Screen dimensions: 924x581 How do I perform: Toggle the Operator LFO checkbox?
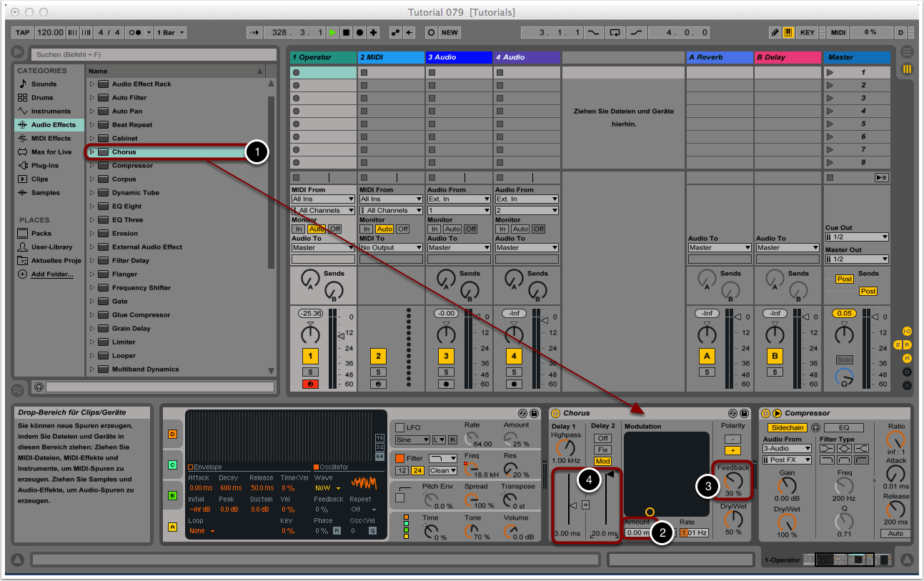click(399, 427)
